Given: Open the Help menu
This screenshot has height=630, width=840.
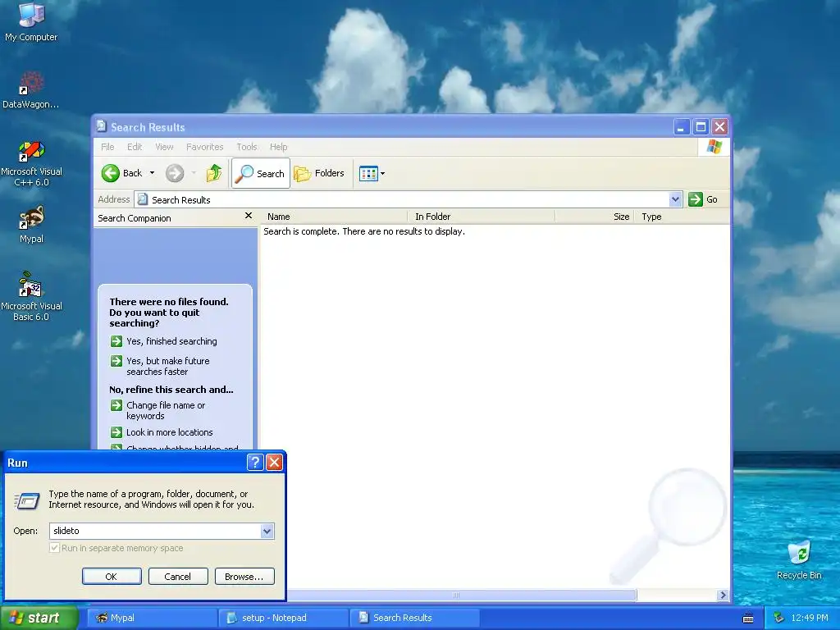Looking at the screenshot, I should 278,147.
